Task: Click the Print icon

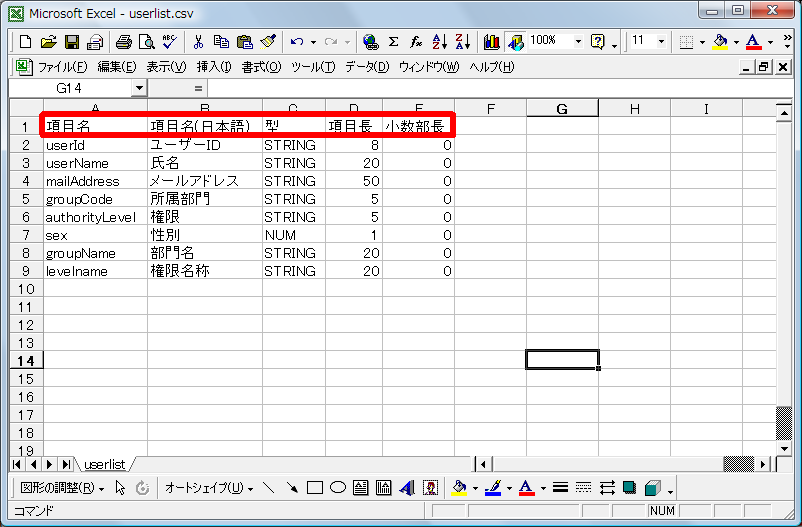Action: (x=124, y=42)
